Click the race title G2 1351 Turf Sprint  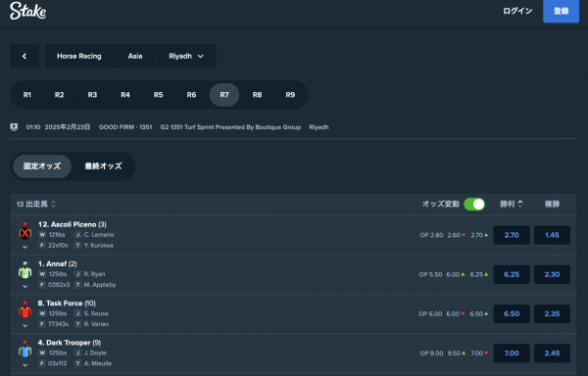coord(230,127)
